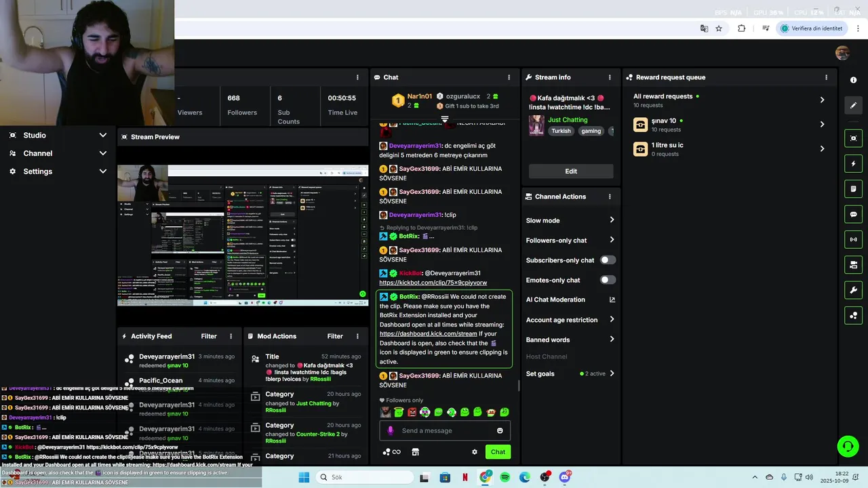Click Nar1n01 top gifter name
The height and width of the screenshot is (488, 868).
click(420, 96)
